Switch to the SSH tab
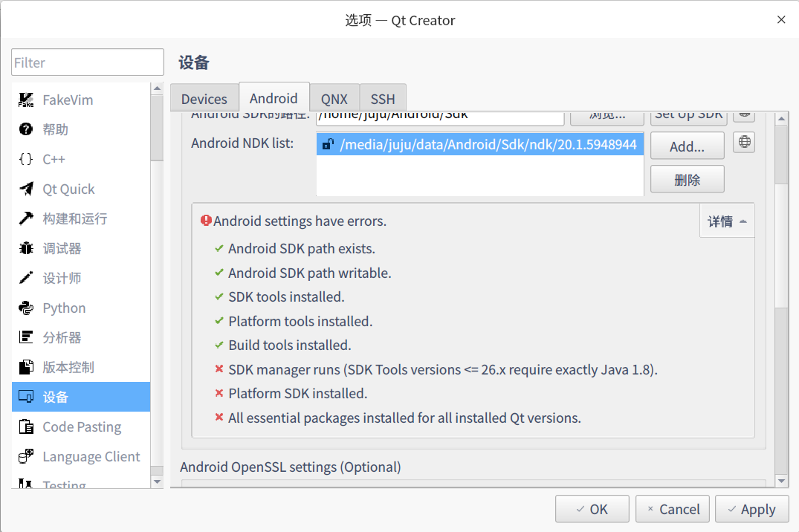 pyautogui.click(x=383, y=99)
